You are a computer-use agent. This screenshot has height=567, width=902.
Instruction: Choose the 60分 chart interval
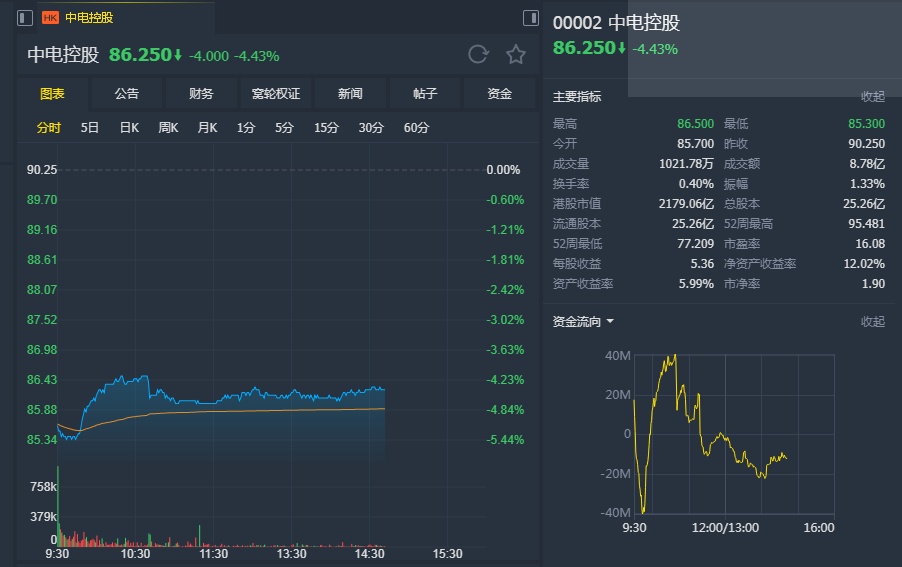[416, 128]
